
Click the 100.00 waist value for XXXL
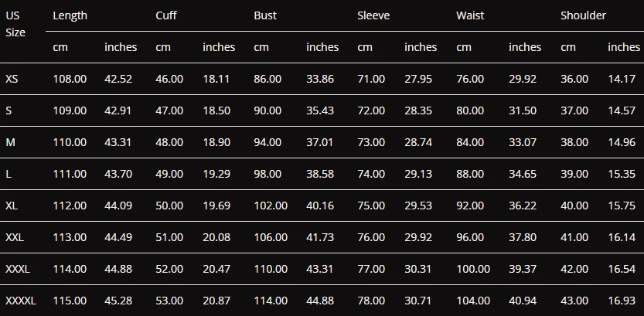pos(473,269)
